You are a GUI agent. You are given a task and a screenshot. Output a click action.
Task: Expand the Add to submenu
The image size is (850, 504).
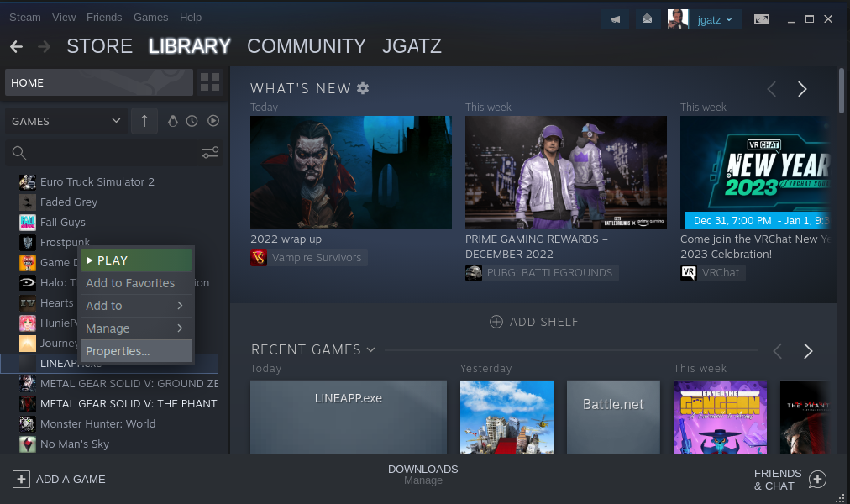(x=136, y=306)
